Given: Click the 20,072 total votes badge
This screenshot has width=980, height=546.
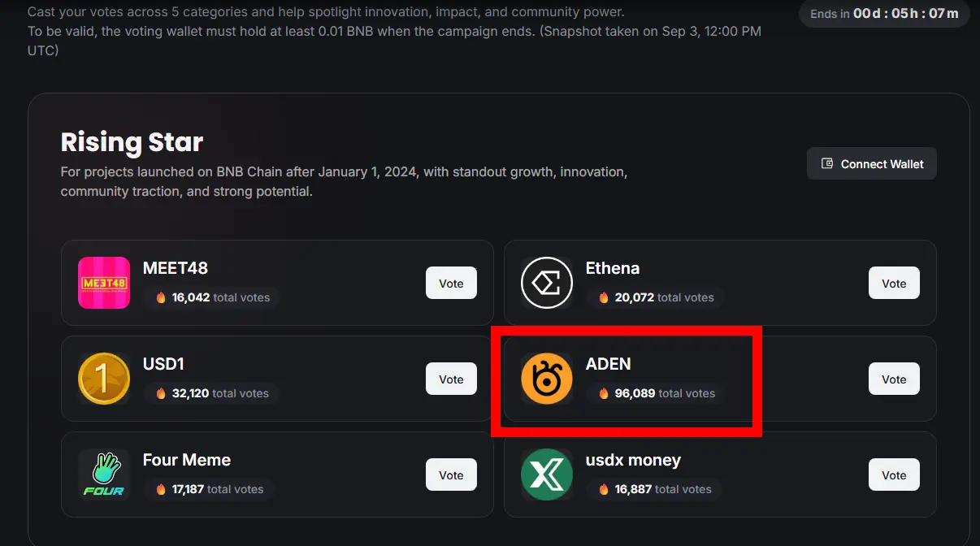Looking at the screenshot, I should [656, 297].
